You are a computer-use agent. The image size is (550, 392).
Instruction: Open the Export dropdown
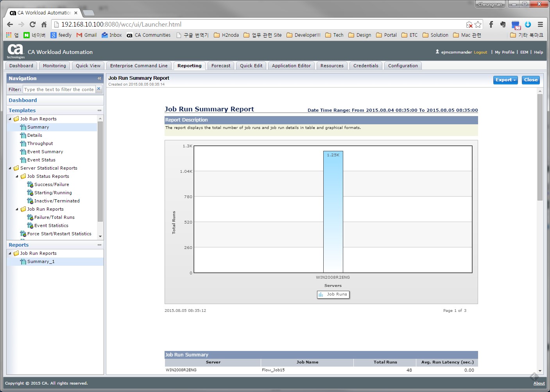(x=505, y=80)
